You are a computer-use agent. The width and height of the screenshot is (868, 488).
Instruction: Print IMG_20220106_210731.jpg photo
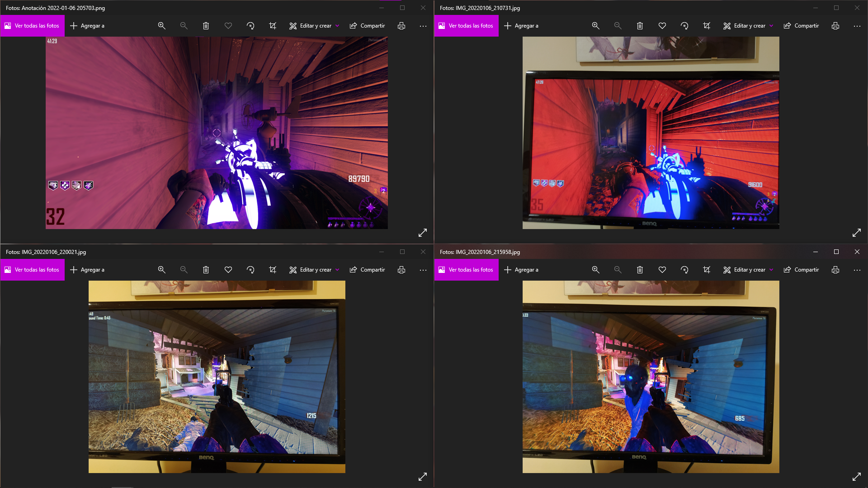[x=835, y=26]
